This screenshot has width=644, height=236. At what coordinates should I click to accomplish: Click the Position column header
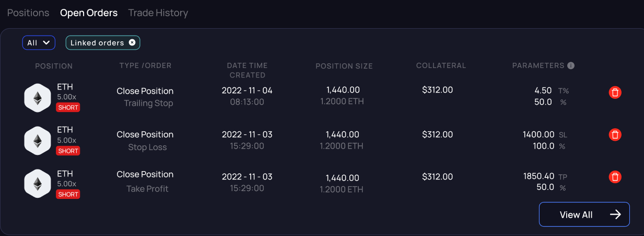point(54,66)
